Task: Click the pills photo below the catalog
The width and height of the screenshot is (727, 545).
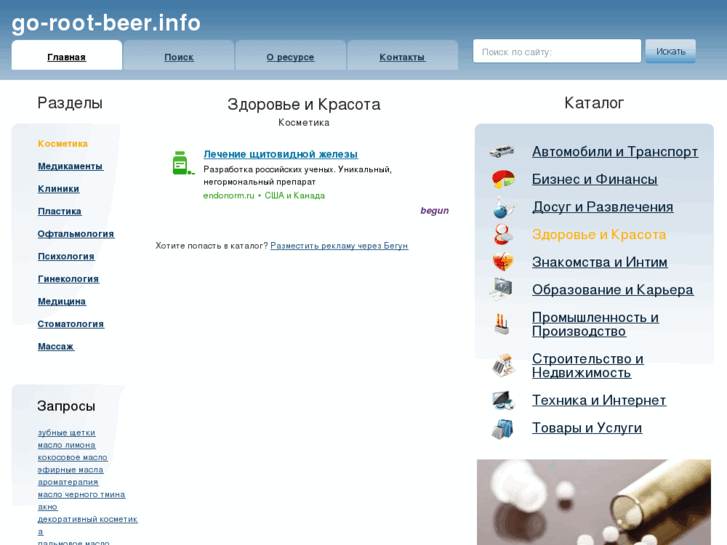Action: coord(593,502)
